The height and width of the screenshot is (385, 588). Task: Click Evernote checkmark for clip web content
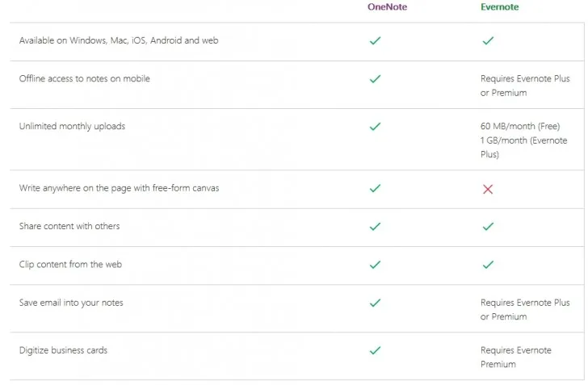coord(488,265)
